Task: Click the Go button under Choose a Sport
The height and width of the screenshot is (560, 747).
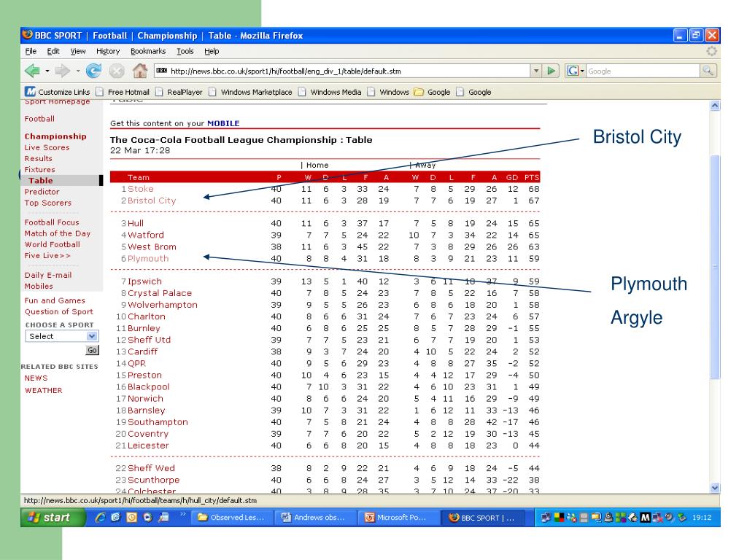Action: coord(92,350)
